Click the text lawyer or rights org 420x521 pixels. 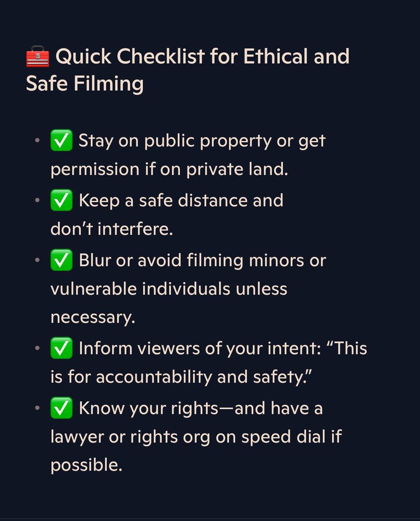pyautogui.click(x=130, y=437)
